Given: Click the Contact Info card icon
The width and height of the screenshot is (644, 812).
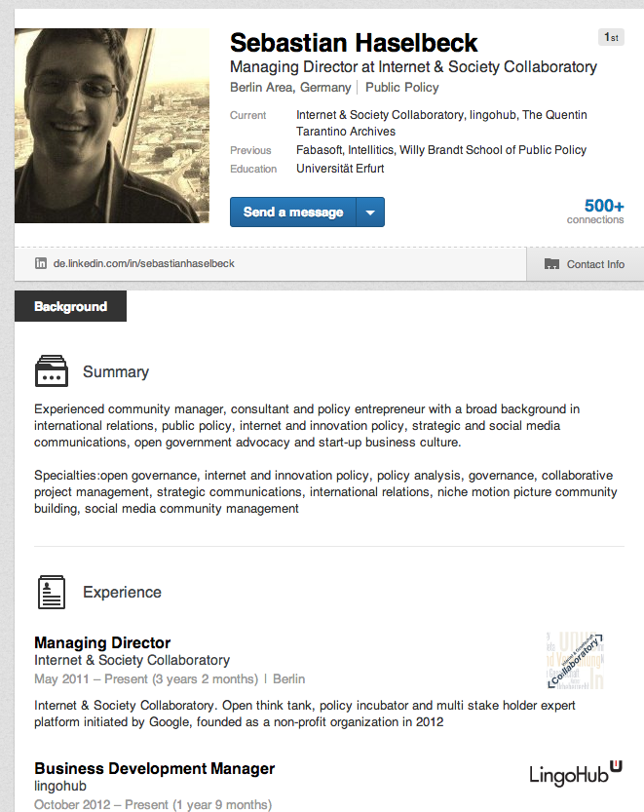Looking at the screenshot, I should (x=551, y=264).
